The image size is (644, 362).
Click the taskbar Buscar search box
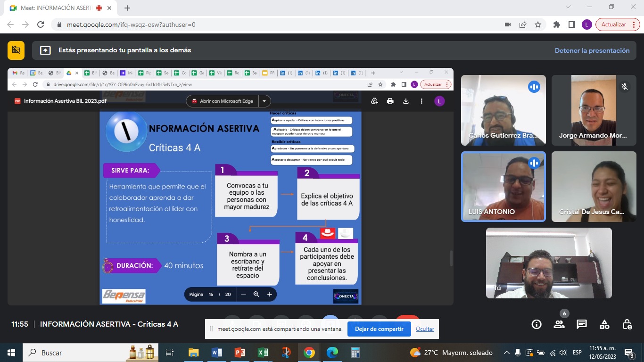(x=91, y=353)
